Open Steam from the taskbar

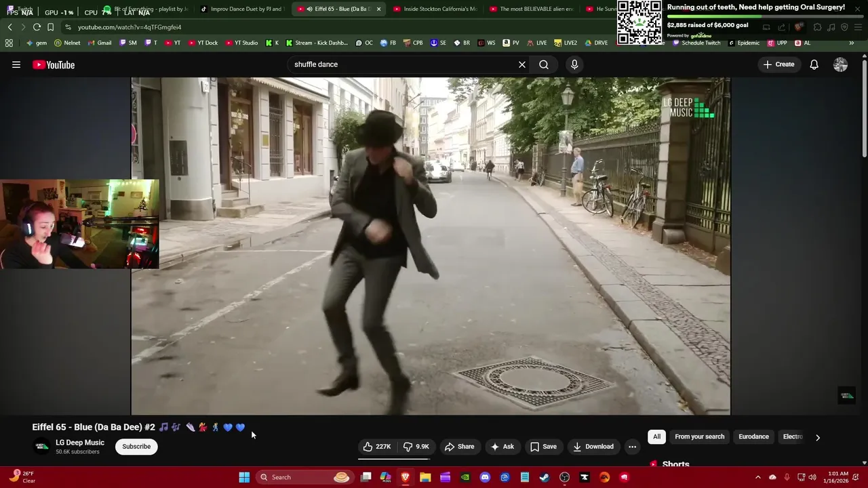click(x=545, y=477)
